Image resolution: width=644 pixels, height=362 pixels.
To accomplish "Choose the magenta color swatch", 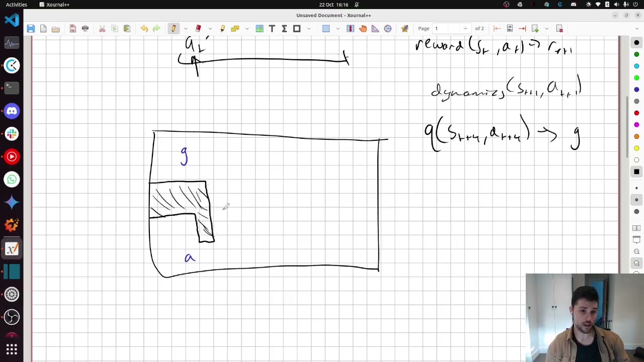I will pyautogui.click(x=636, y=125).
